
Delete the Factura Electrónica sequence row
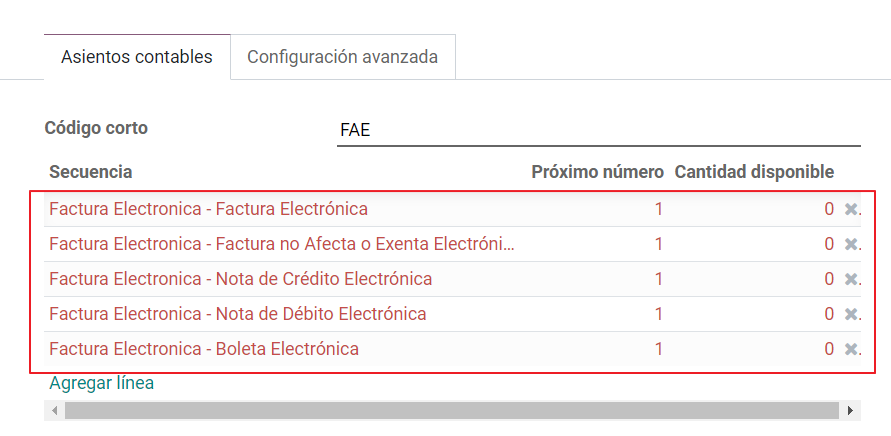[x=851, y=209]
